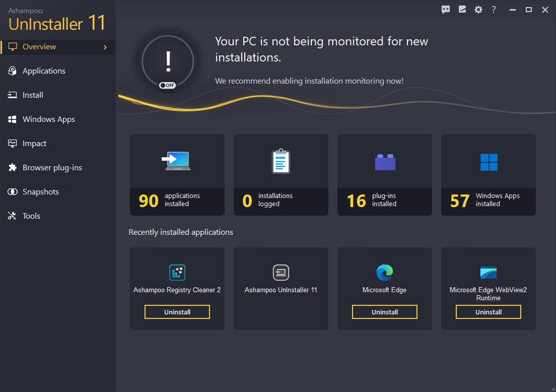The image size is (556, 392).
Task: Uninstall Ashampoo Registry Cleaner 2
Action: pos(177,312)
